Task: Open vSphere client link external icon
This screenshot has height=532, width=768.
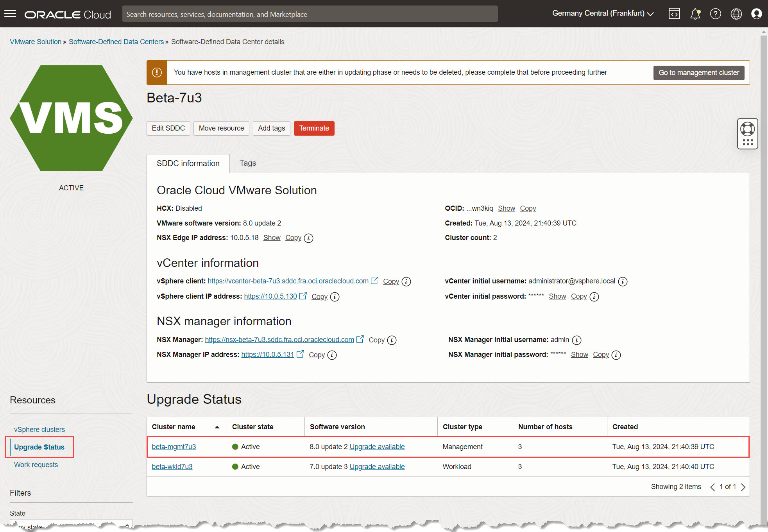Action: coord(374,281)
